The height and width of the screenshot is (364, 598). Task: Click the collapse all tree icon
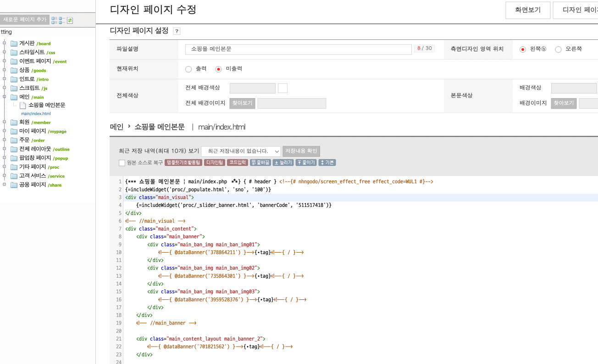(62, 20)
